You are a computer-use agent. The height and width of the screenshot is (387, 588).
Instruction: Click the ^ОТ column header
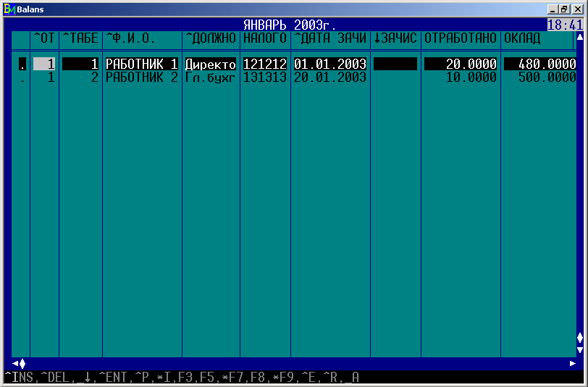coord(44,38)
